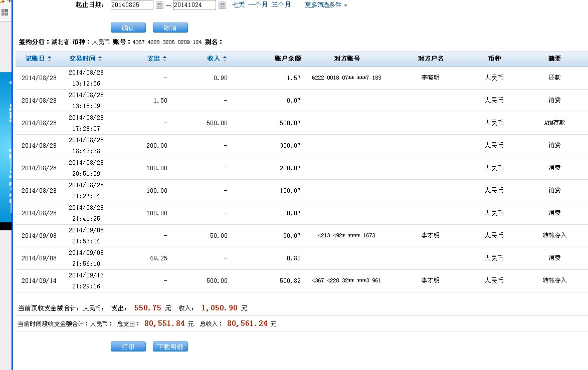Click the end date field 20141024
The width and height of the screenshot is (588, 370).
tap(194, 5)
